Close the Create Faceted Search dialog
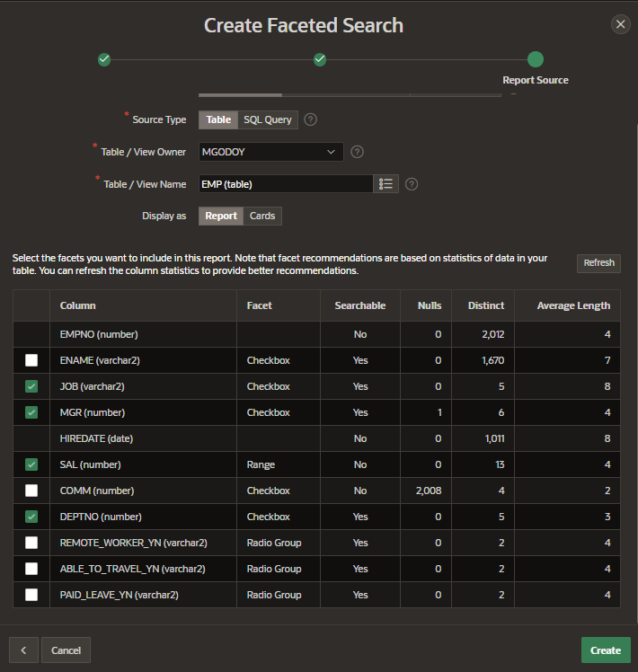 (x=621, y=25)
